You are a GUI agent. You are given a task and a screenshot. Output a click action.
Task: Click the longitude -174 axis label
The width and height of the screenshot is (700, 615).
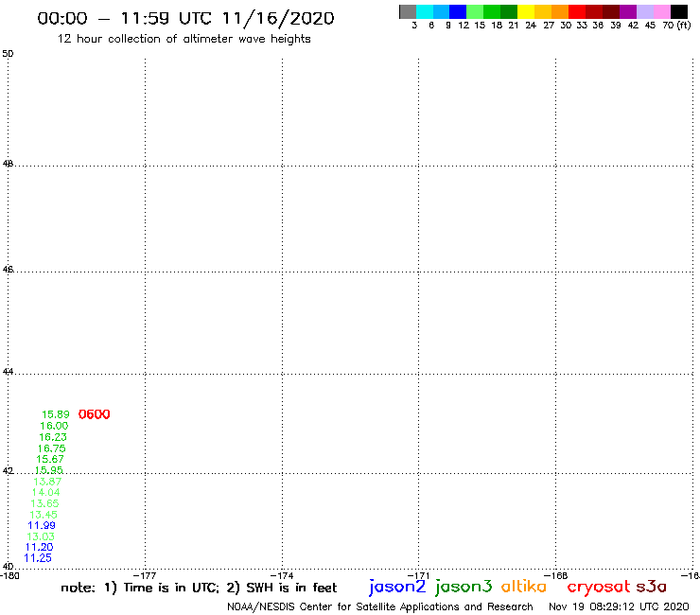point(282,575)
